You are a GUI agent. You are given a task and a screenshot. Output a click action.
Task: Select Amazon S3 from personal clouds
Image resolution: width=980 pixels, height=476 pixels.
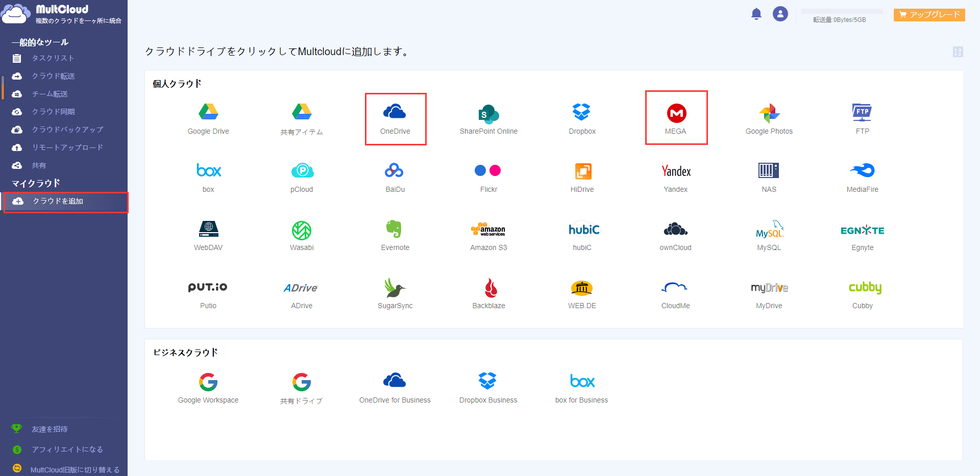click(488, 234)
